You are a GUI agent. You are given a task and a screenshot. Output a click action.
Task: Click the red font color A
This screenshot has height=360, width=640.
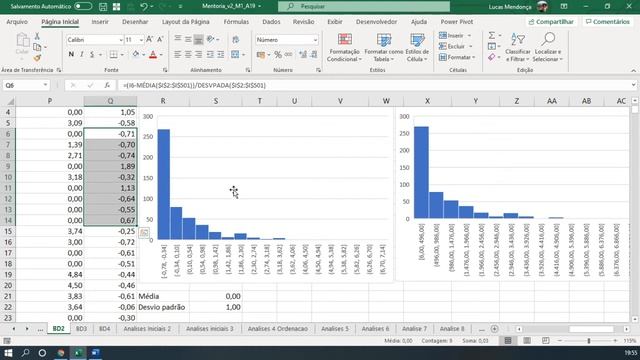point(153,54)
